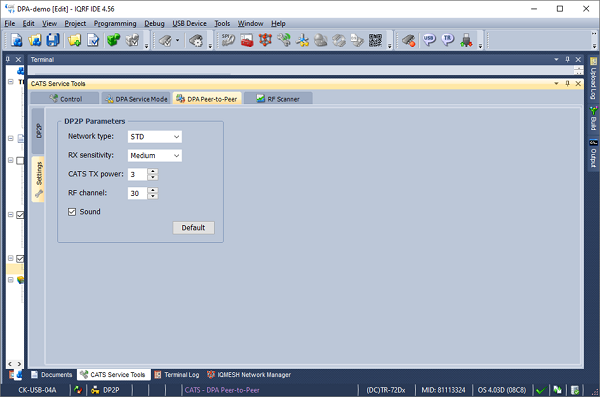
Task: Click the Default button
Action: point(193,228)
